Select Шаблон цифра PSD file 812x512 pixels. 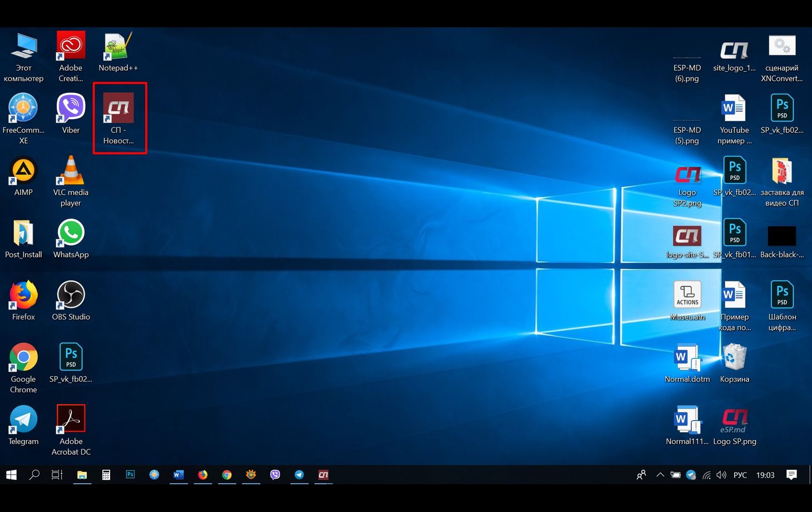pyautogui.click(x=781, y=307)
